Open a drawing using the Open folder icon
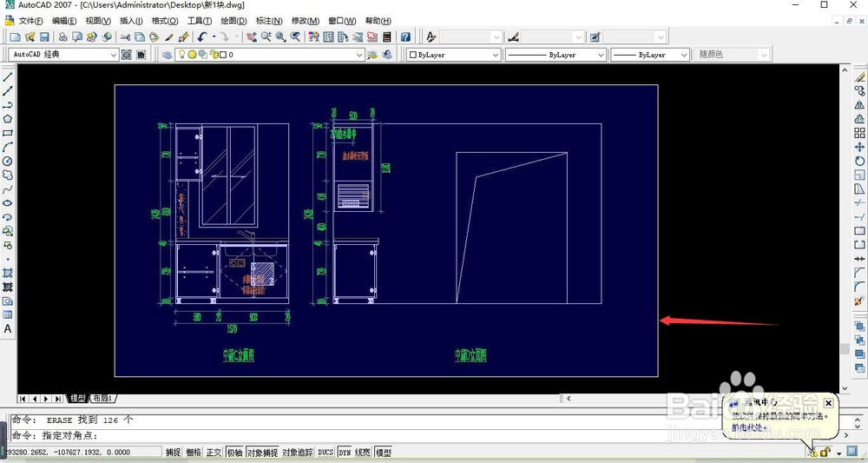This screenshot has width=868, height=463. pos(30,37)
